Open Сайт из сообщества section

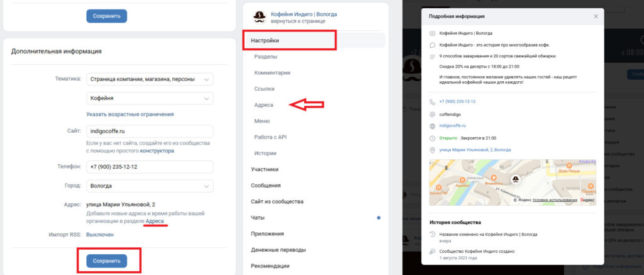(x=277, y=201)
